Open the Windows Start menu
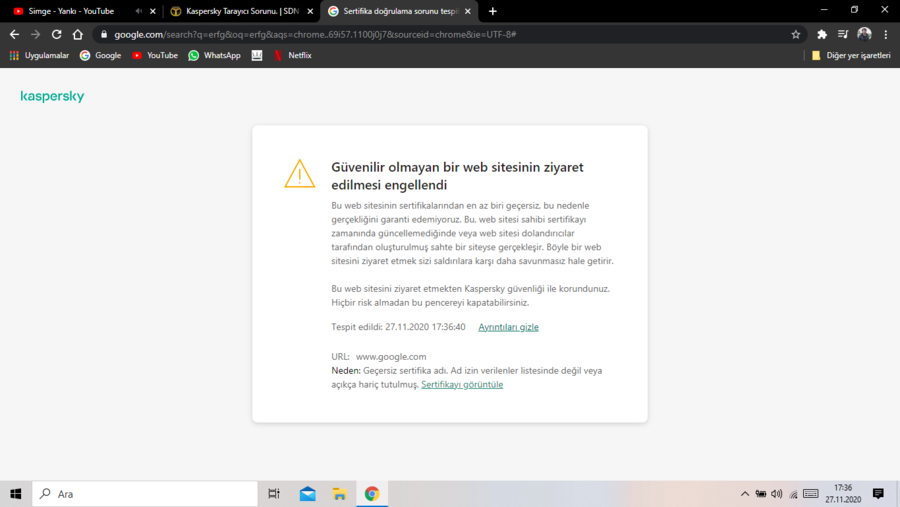The image size is (900, 507). [15, 494]
